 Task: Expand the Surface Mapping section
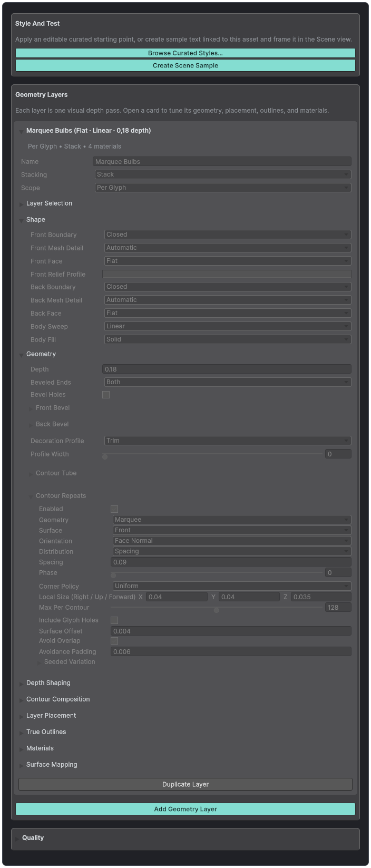21,765
